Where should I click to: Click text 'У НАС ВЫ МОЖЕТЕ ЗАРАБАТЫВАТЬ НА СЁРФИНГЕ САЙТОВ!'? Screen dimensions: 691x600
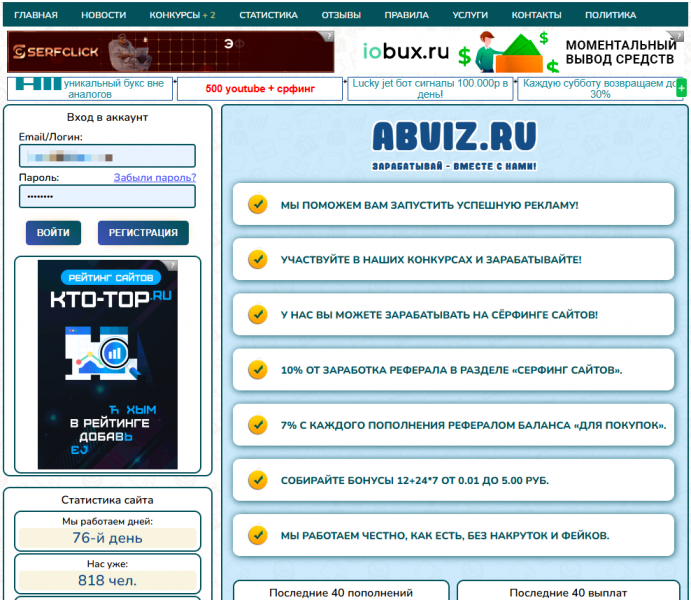pyautogui.click(x=439, y=315)
